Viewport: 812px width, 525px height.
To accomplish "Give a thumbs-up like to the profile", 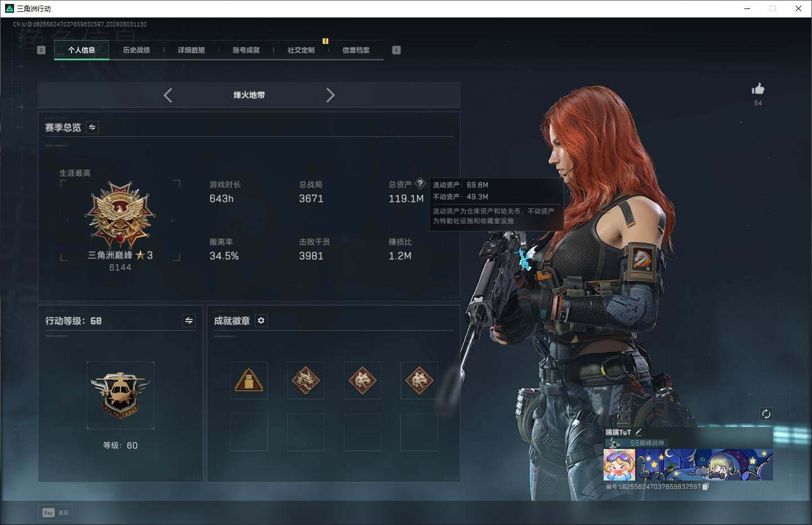I will pyautogui.click(x=758, y=88).
